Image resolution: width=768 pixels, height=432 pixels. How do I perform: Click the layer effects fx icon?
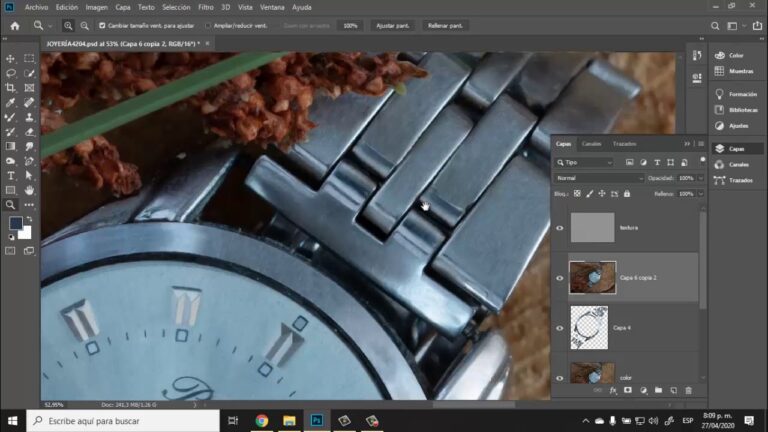(x=613, y=390)
